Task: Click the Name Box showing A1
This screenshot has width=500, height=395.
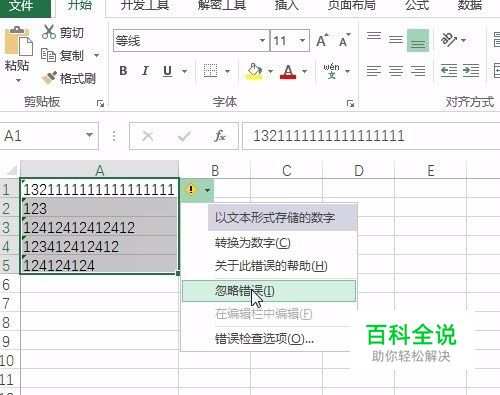Action: coord(49,136)
